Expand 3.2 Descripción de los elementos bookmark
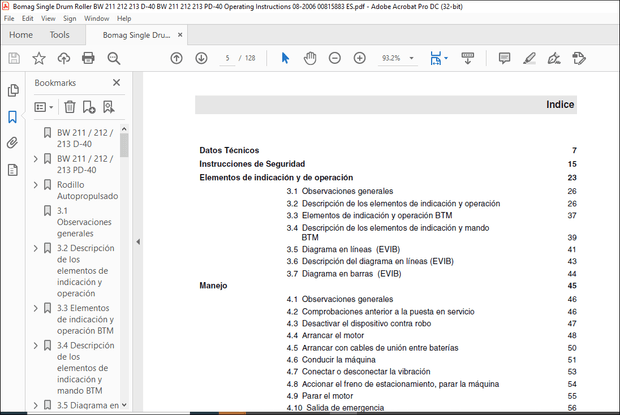The image size is (620, 415). (x=36, y=248)
